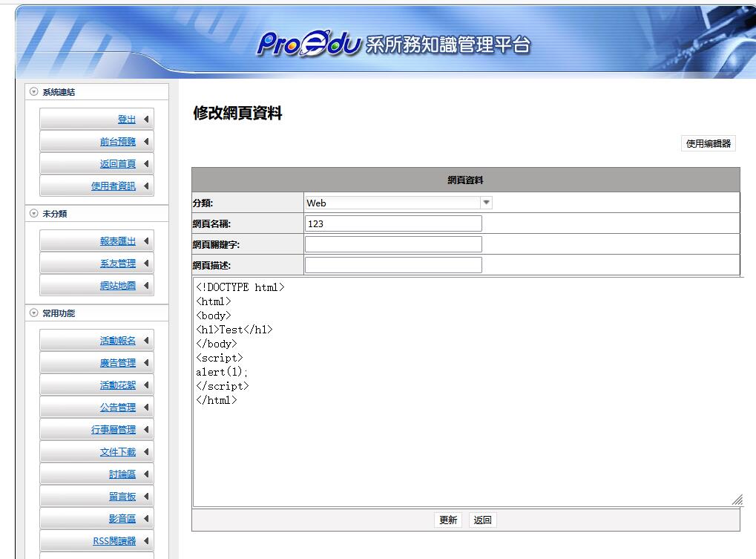Click arrow icon beside 討論區
This screenshot has height=559, width=756.
click(x=146, y=474)
